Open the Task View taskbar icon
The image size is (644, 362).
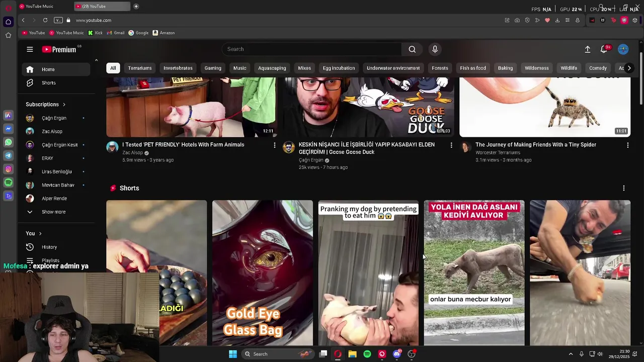pyautogui.click(x=324, y=354)
